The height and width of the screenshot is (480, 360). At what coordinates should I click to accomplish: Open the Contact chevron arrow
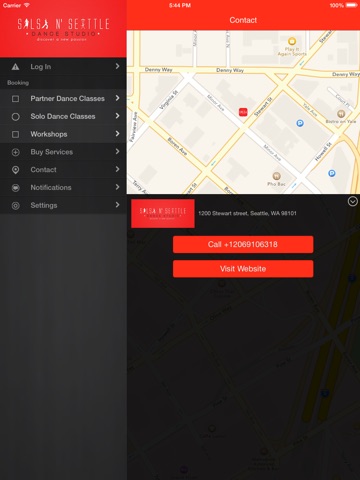[x=117, y=169]
